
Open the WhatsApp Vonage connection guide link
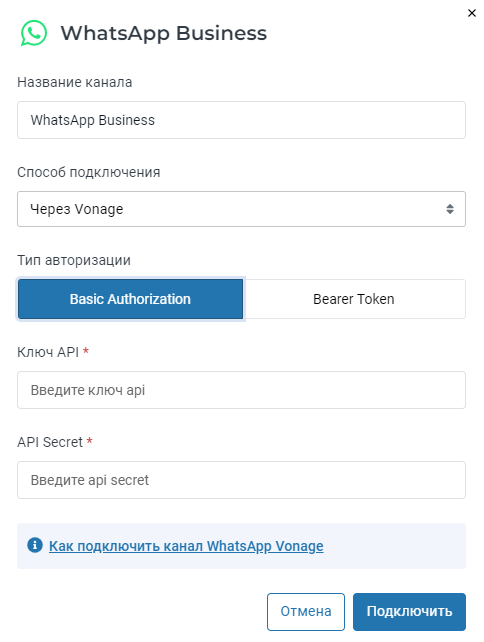click(x=186, y=546)
